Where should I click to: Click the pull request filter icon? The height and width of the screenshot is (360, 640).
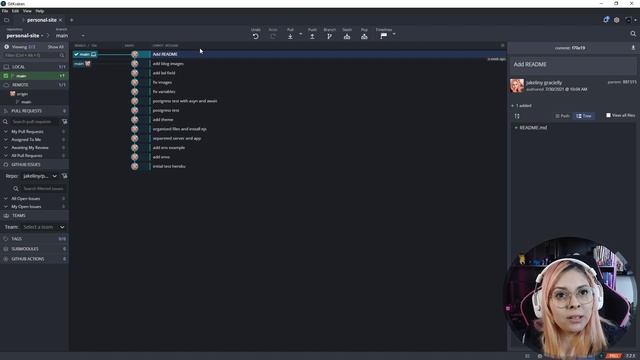click(64, 122)
